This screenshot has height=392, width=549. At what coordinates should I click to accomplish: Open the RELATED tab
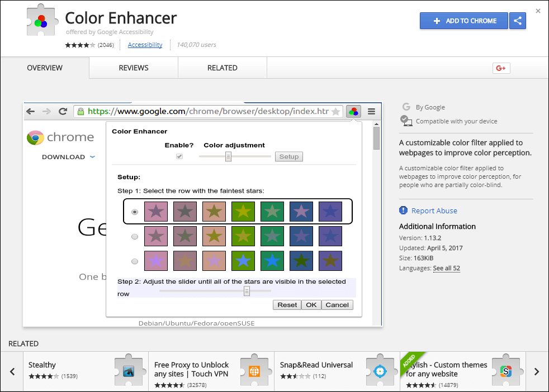[x=223, y=68]
